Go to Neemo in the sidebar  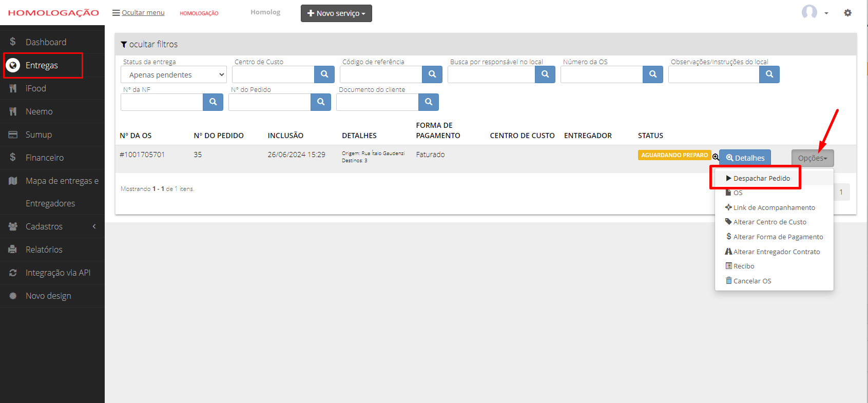coord(52,111)
